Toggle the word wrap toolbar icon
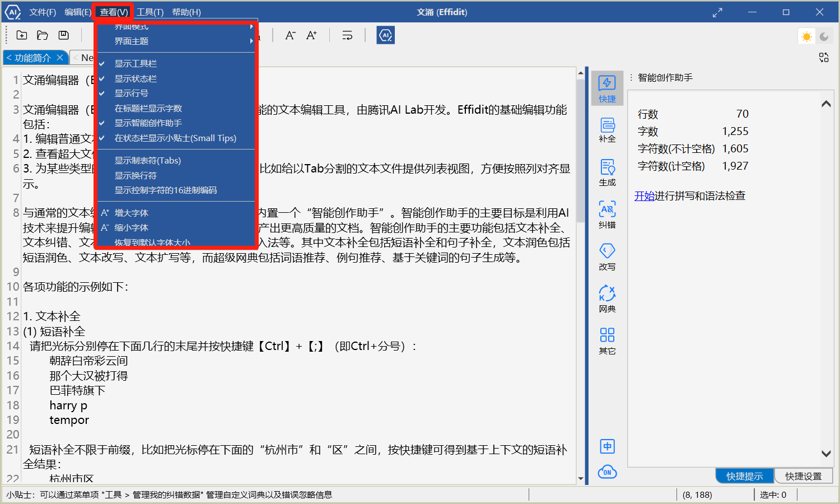The image size is (840, 504). pos(347,35)
